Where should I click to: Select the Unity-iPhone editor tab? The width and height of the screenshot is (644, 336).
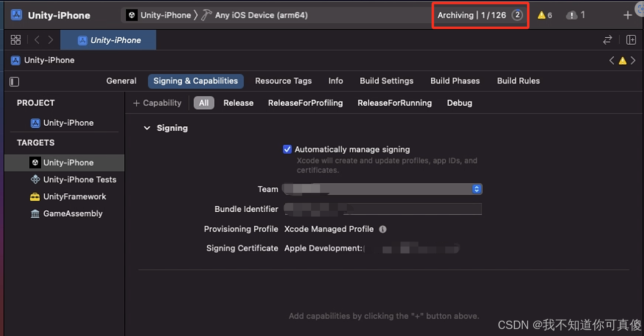click(108, 40)
